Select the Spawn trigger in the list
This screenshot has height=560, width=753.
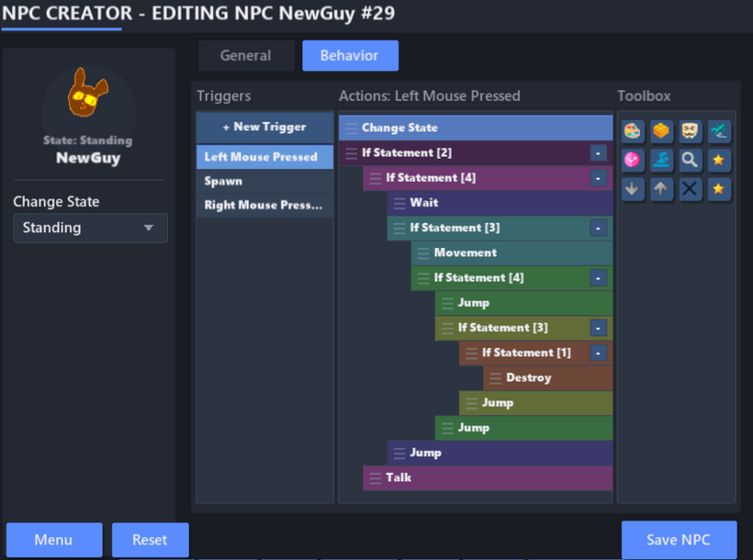pyautogui.click(x=264, y=181)
